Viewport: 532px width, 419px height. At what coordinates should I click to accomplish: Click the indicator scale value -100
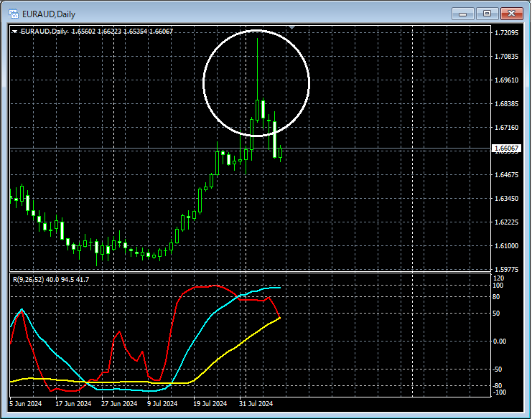click(x=500, y=392)
